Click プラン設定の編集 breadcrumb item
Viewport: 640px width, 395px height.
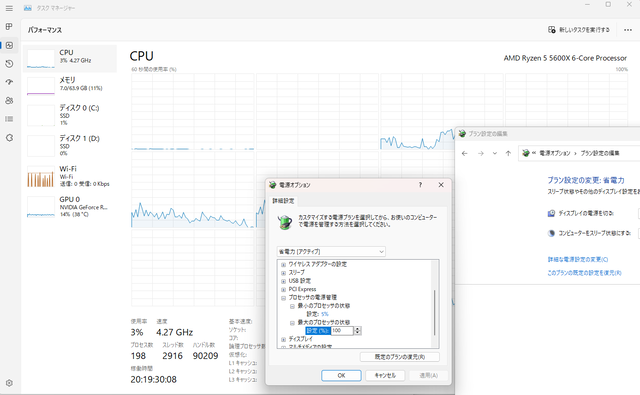click(x=600, y=153)
